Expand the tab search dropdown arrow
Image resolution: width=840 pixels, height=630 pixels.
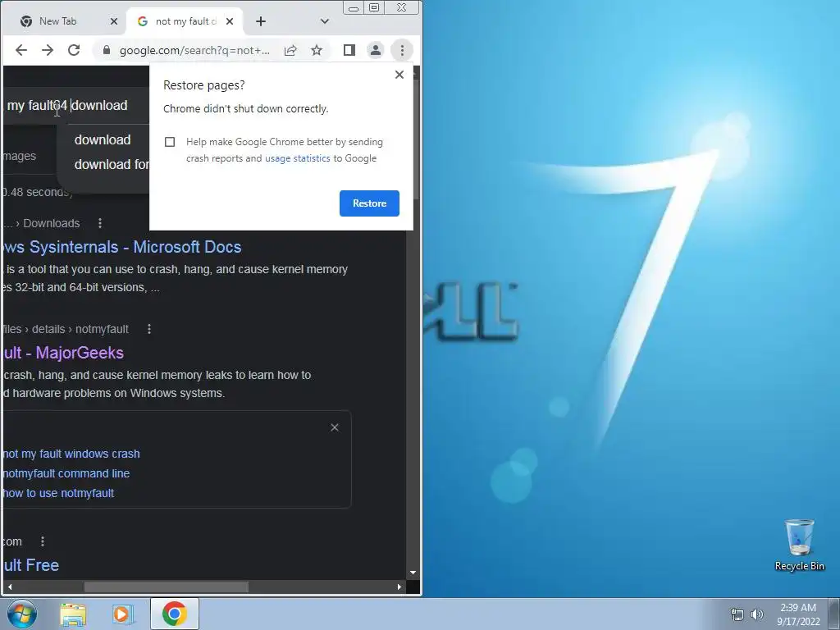(324, 21)
